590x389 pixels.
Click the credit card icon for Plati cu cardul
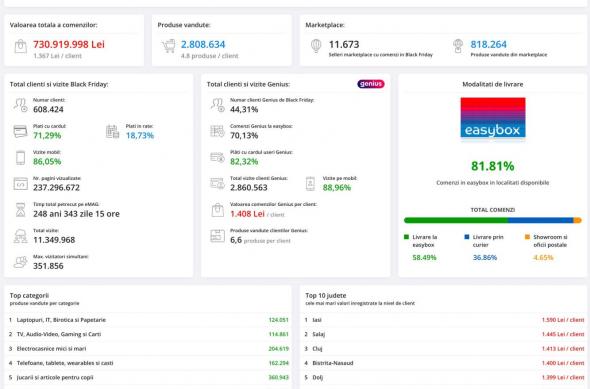[20, 131]
